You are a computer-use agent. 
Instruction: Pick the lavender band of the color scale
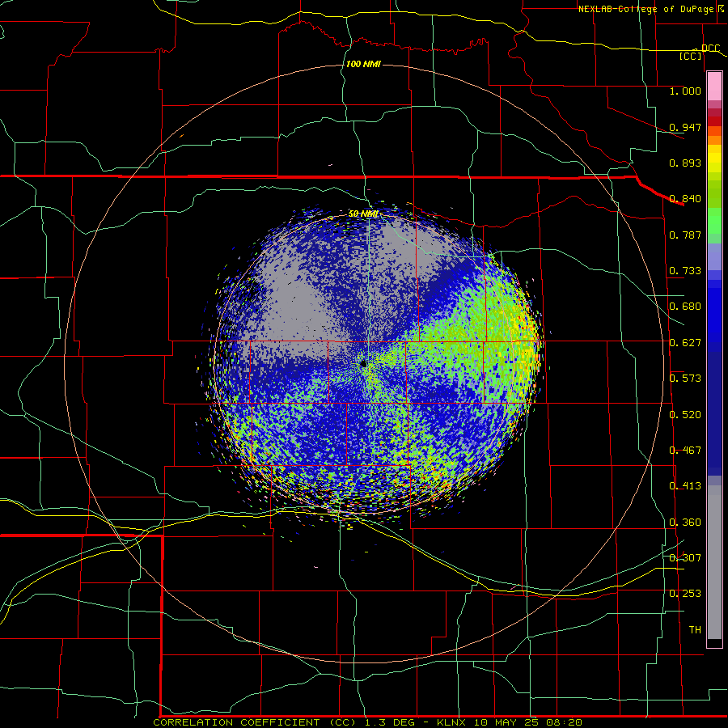pos(714,256)
